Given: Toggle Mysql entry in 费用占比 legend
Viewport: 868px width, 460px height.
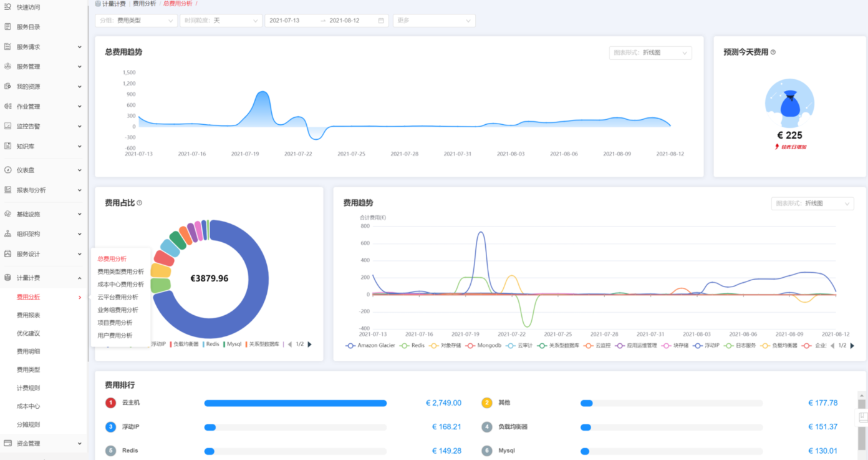Looking at the screenshot, I should pos(232,344).
